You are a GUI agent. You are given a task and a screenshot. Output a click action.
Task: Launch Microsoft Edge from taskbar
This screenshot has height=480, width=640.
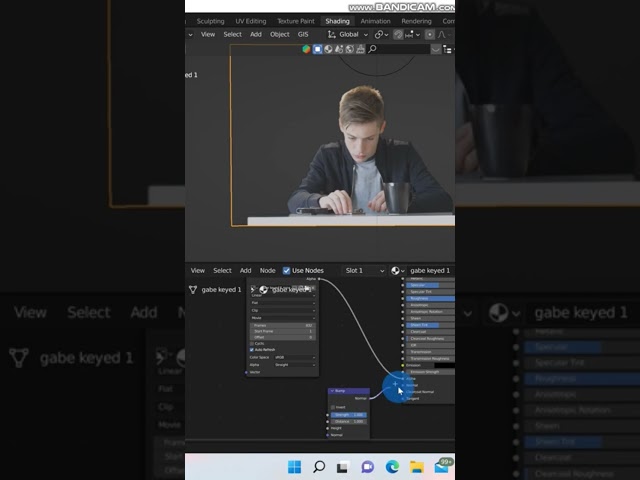pyautogui.click(x=392, y=467)
